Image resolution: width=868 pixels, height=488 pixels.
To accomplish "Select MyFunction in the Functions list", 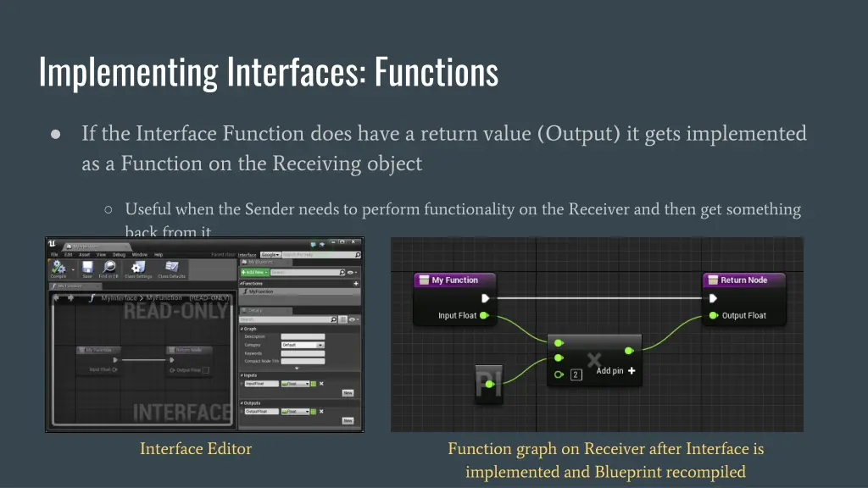I will pos(299,291).
